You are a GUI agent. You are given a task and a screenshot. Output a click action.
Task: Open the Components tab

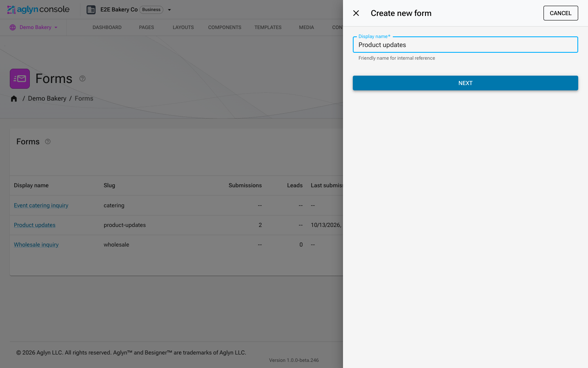(225, 27)
